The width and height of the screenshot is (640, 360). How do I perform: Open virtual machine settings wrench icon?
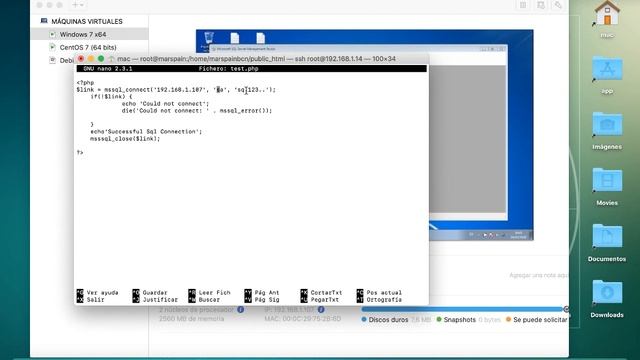(558, 5)
